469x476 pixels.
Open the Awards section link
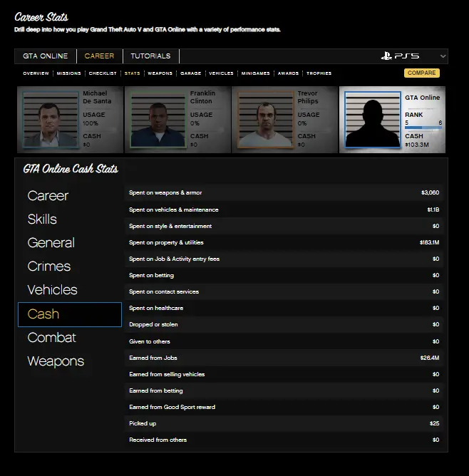click(x=288, y=73)
